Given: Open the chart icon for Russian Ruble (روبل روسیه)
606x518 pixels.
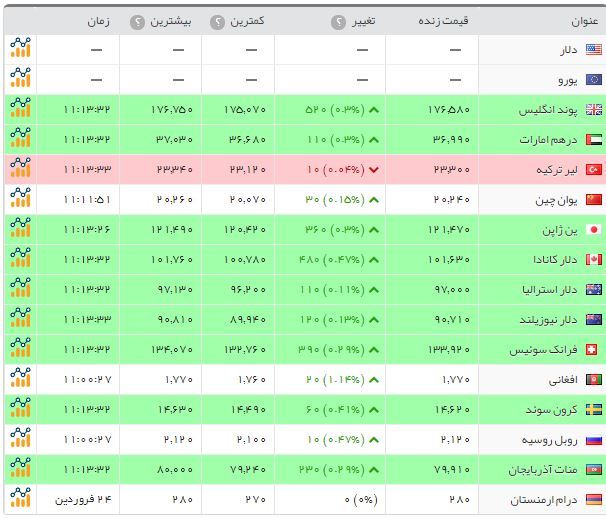Looking at the screenshot, I should pyautogui.click(x=20, y=439).
